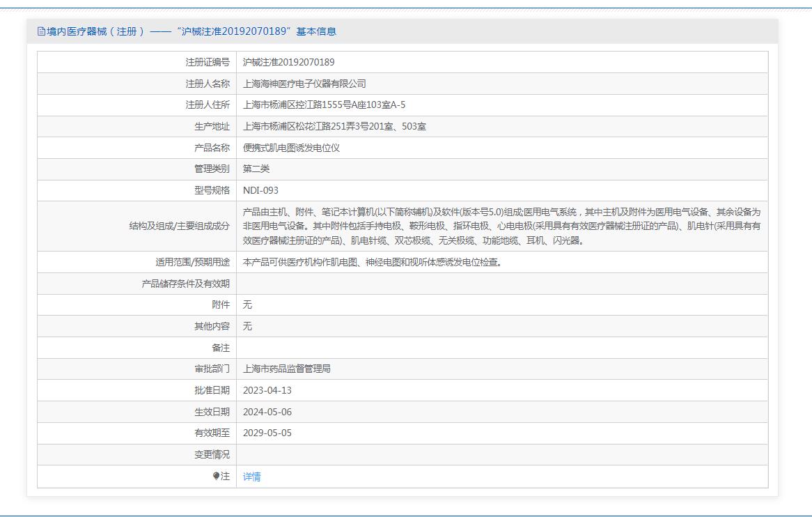
Task: Select model specification NDI-093
Action: (x=260, y=190)
